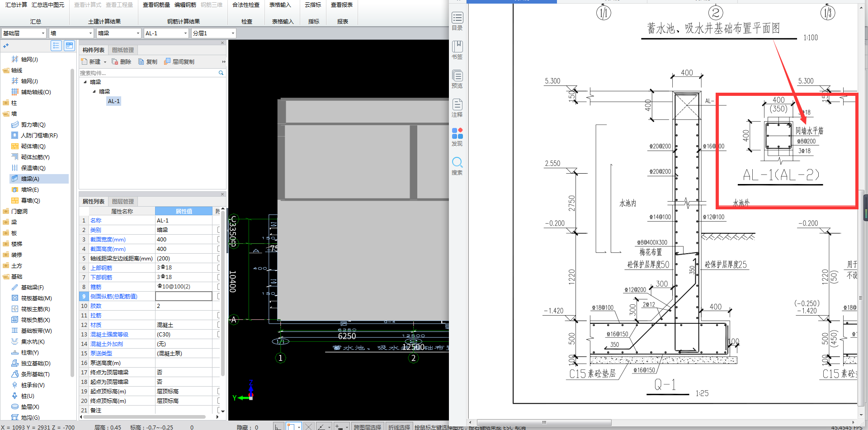This screenshot has height=430, width=868.
Task: Open the AL-1 component dropdown
Action: [166, 33]
